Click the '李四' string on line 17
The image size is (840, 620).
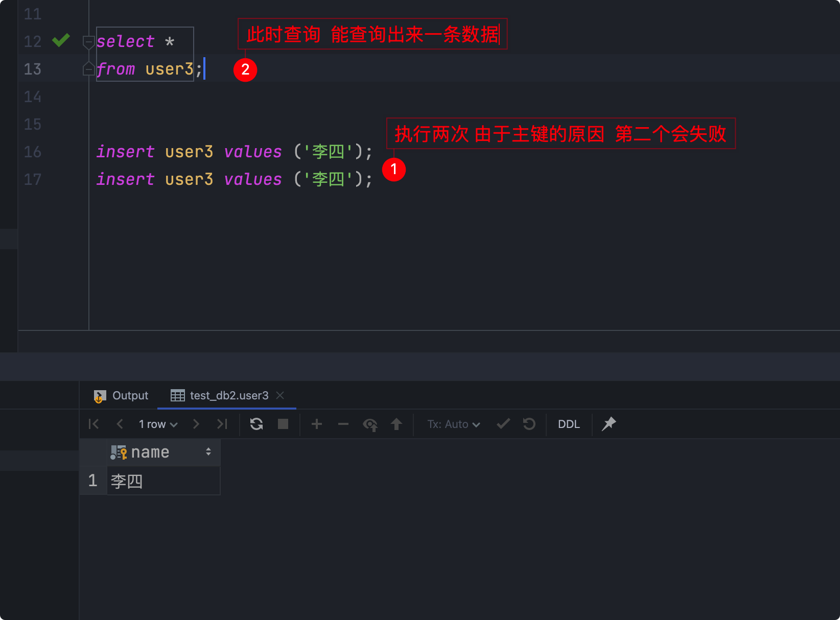click(328, 179)
